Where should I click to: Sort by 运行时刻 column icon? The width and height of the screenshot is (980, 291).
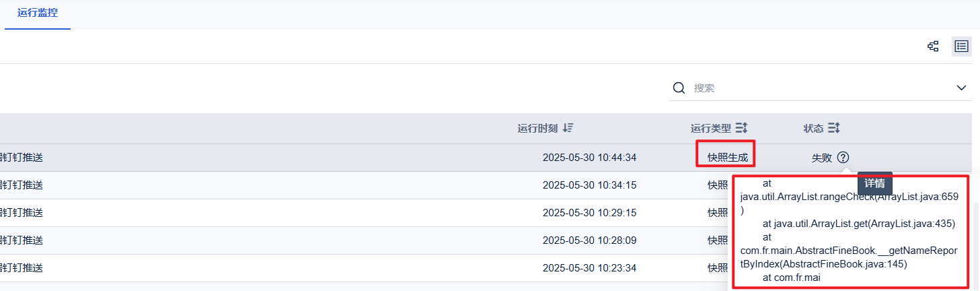[568, 128]
